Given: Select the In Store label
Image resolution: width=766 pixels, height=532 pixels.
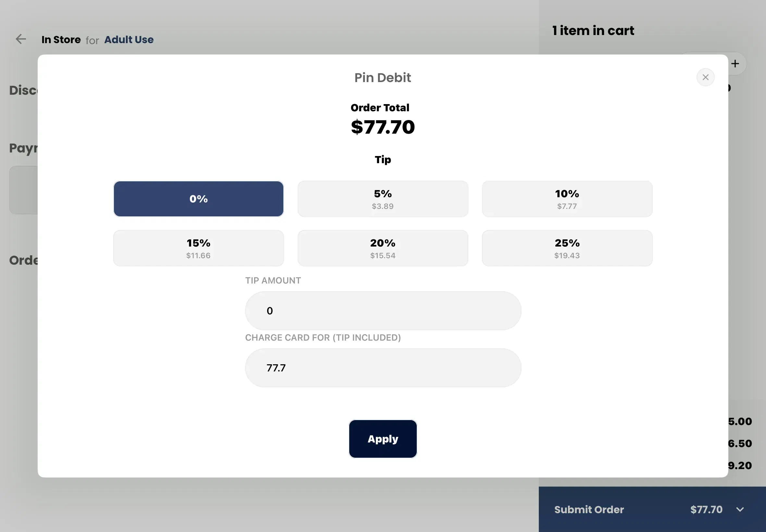Looking at the screenshot, I should 61,39.
